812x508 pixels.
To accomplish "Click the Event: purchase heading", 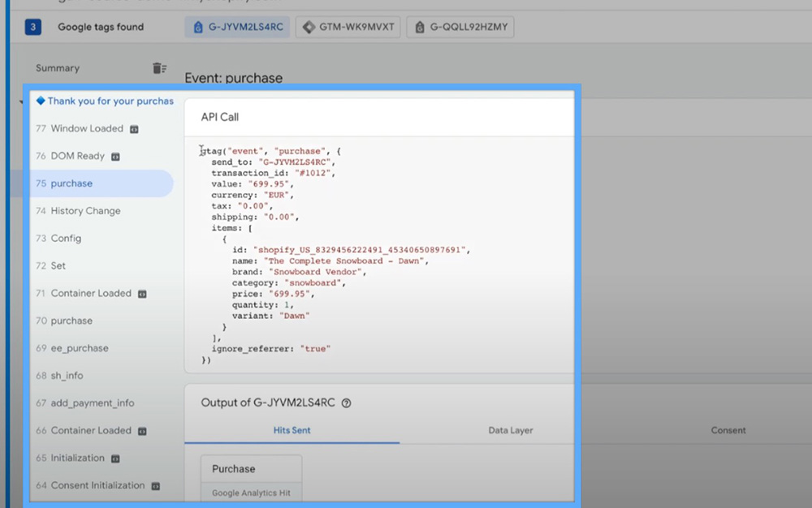I will click(234, 78).
